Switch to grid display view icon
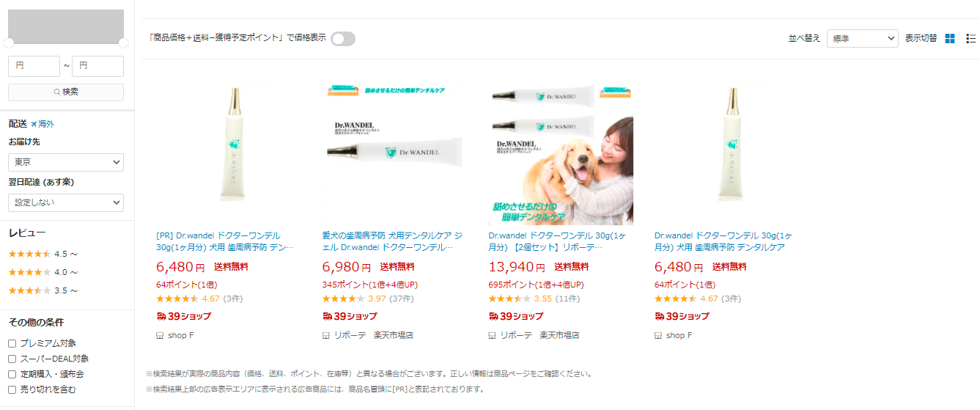 [950, 39]
